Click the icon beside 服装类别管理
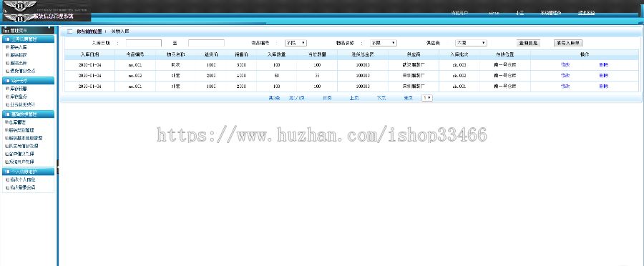The image size is (644, 266). click(6, 130)
